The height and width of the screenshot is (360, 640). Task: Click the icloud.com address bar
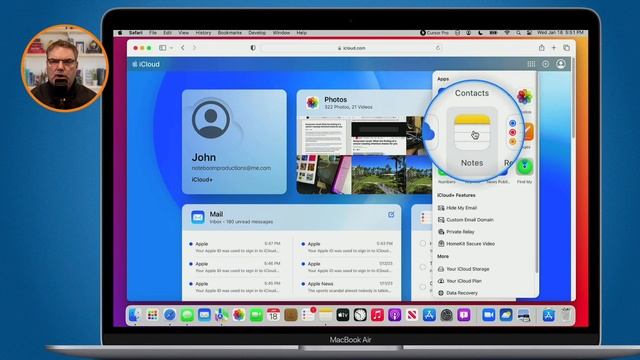click(x=351, y=48)
